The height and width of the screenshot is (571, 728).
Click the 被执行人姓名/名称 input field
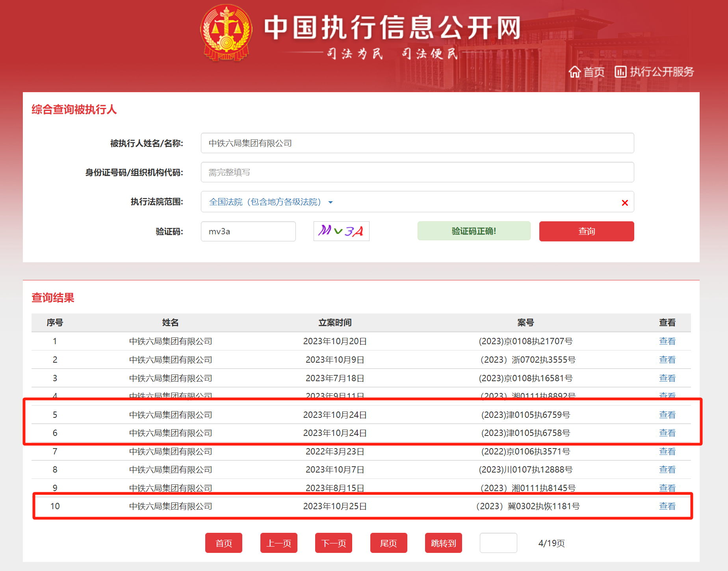tap(417, 143)
